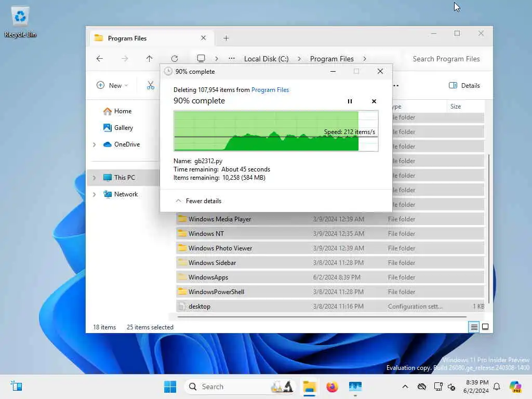The image size is (532, 399).
Task: Click the horizontal scrollbar under file list
Action: coord(322,317)
